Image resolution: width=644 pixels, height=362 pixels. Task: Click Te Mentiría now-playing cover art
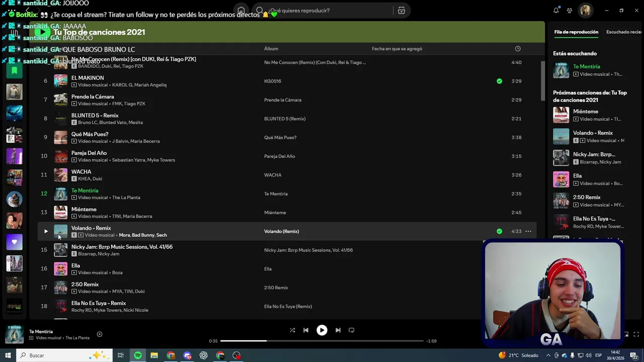click(14, 334)
